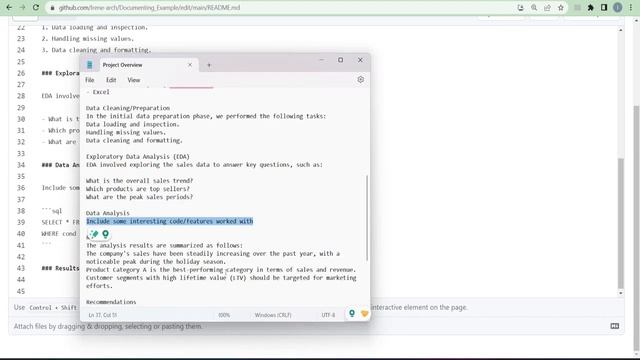
Task: Add a new Notepad tab
Action: point(209,65)
